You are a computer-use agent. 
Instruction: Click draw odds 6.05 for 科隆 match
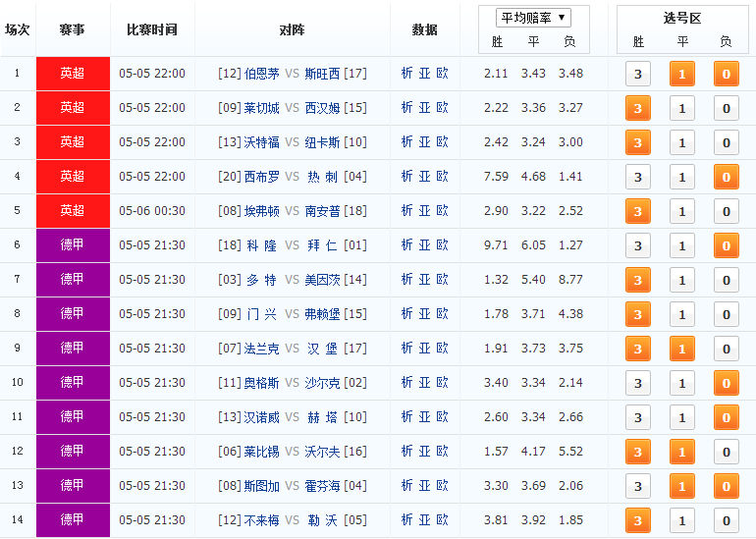(533, 244)
